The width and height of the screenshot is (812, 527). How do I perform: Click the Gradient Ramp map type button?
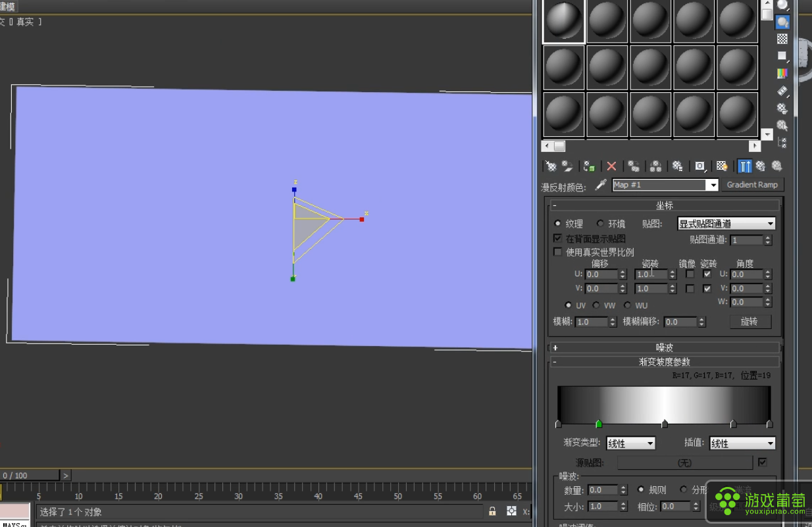pyautogui.click(x=752, y=185)
